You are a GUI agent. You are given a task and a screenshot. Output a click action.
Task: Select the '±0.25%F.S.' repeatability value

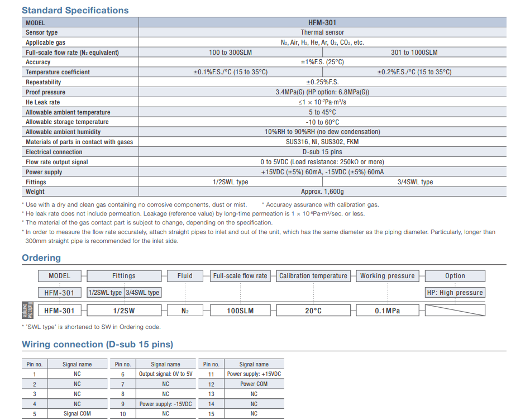pos(322,82)
